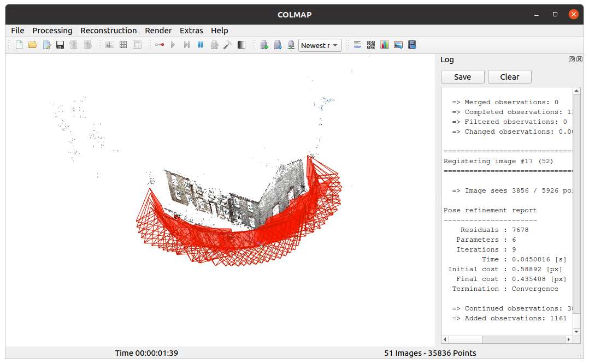Image resolution: width=589 pixels, height=364 pixels.
Task: Click the 'Final cost : 0.435408 [px]' line
Action: pos(511,279)
